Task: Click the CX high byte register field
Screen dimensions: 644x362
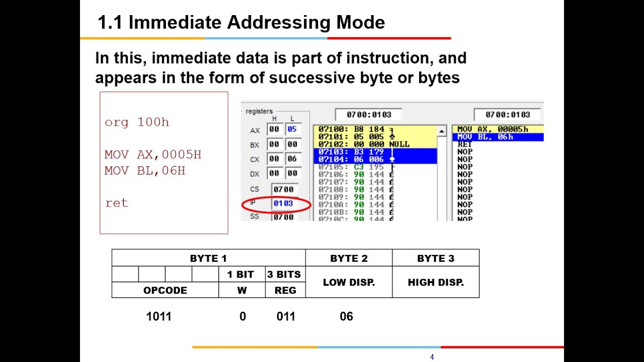Action: (x=274, y=158)
